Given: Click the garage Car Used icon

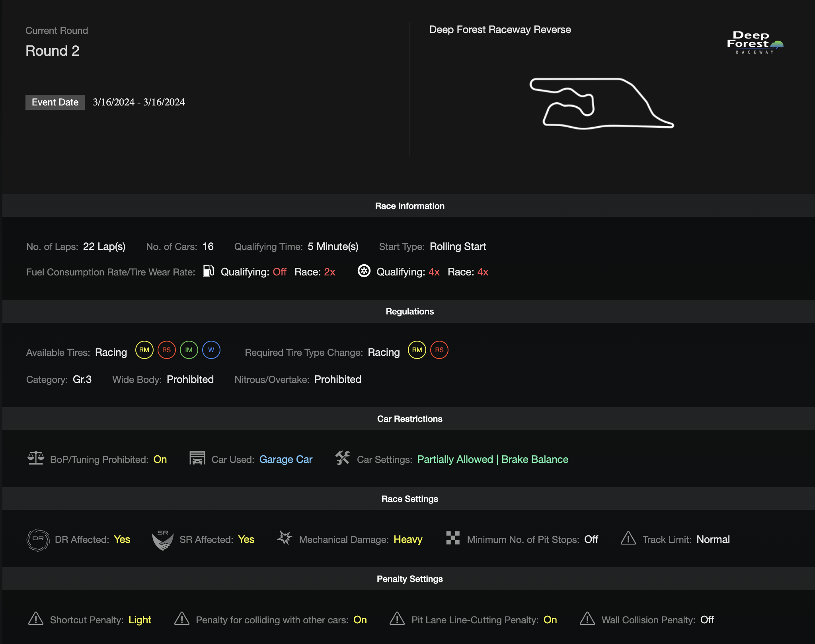Looking at the screenshot, I should [x=197, y=458].
